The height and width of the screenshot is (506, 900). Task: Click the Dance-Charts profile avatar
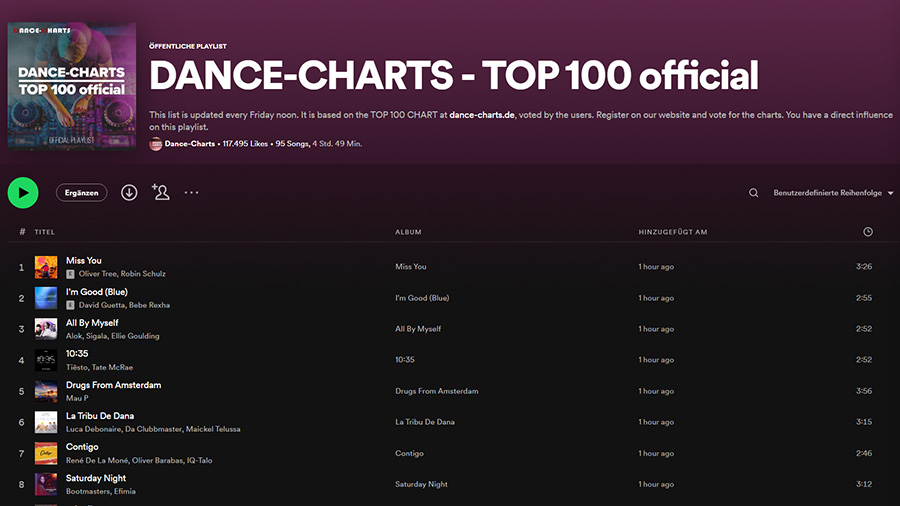point(156,144)
